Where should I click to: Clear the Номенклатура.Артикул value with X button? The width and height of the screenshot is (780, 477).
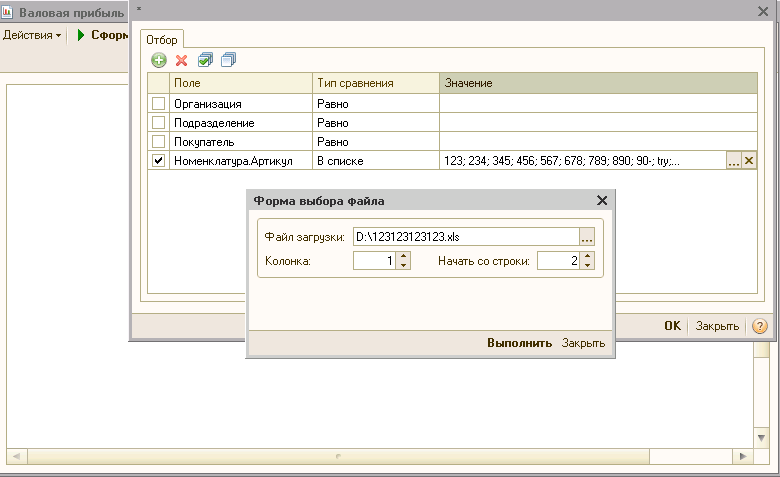click(749, 161)
